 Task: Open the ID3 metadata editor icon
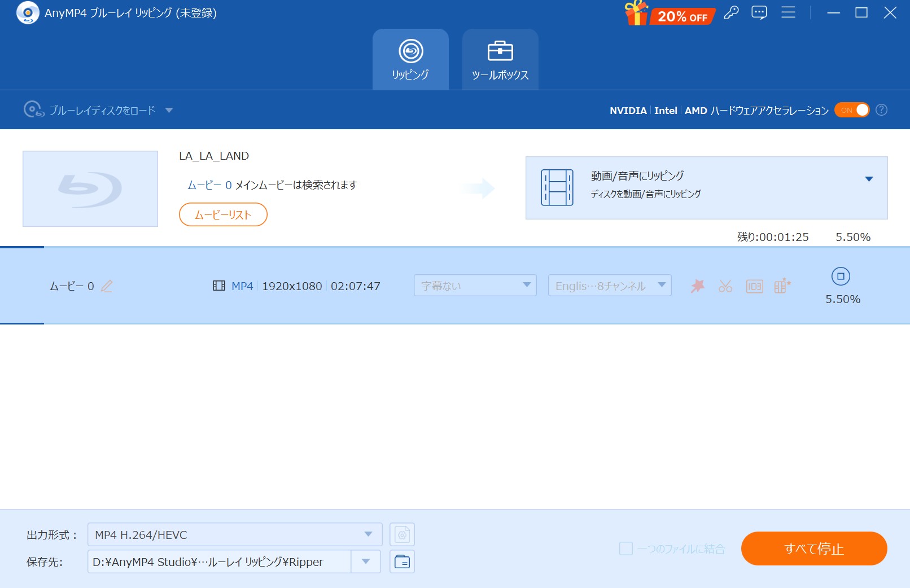coord(754,286)
